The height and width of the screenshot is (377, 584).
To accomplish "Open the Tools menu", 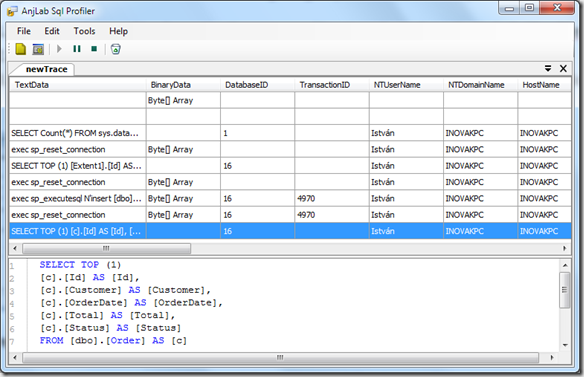I will (x=84, y=31).
